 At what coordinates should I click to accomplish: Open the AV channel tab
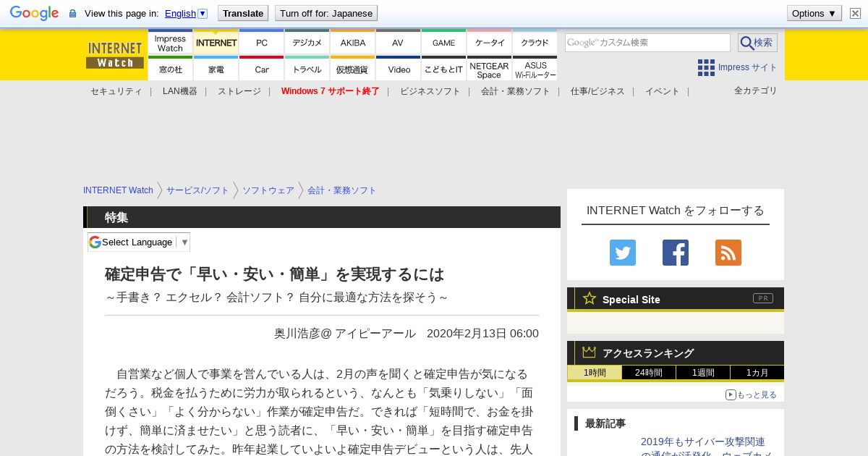[398, 43]
